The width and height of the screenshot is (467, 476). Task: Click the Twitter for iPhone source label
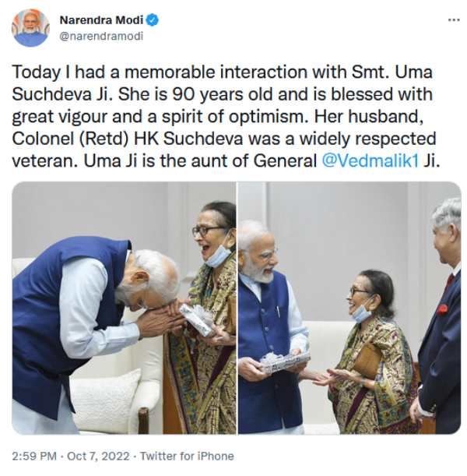184,456
